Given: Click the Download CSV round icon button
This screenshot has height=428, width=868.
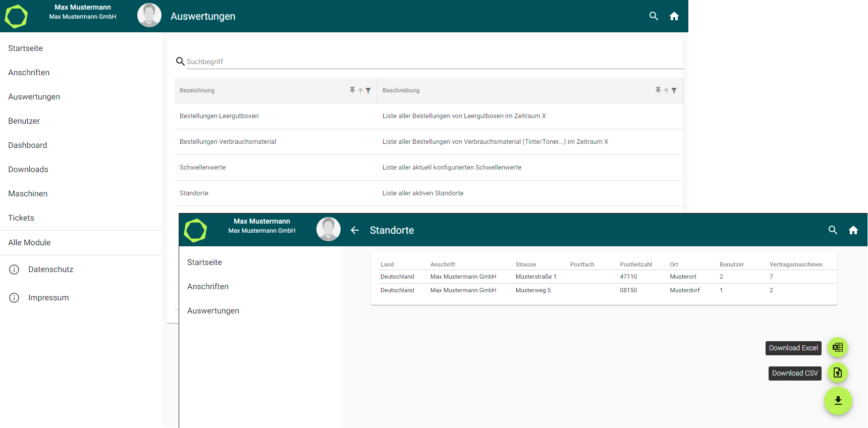Looking at the screenshot, I should coord(838,373).
